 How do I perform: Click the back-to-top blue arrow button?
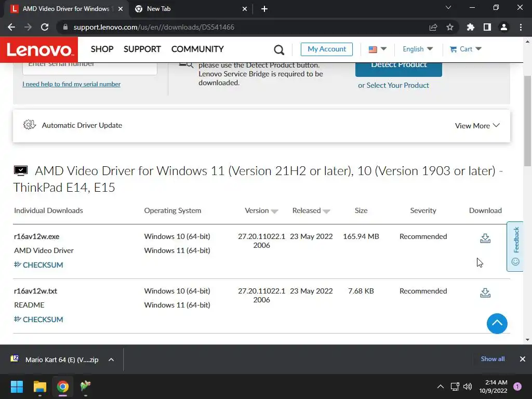click(497, 323)
